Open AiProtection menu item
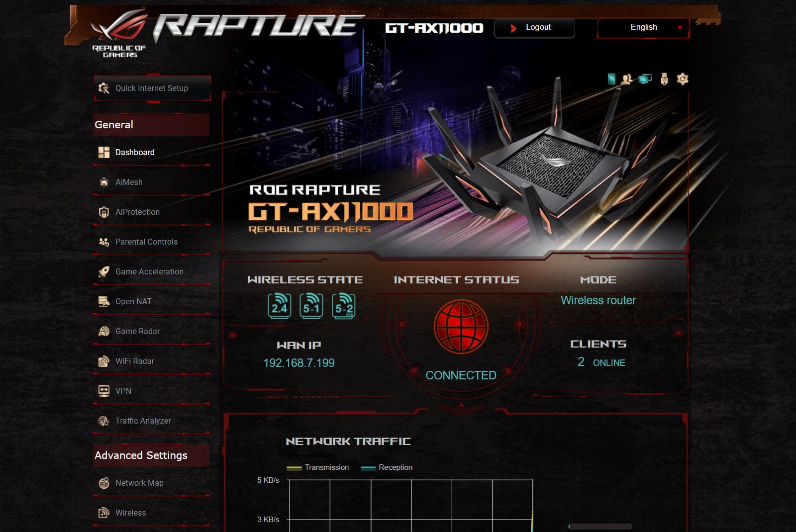Viewport: 796px width, 532px height. click(x=151, y=212)
